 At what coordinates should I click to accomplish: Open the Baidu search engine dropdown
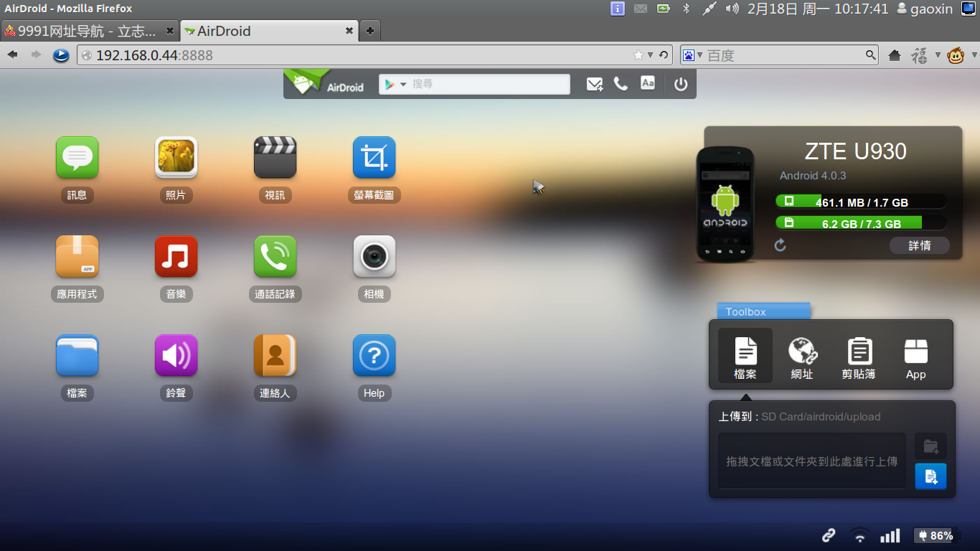pyautogui.click(x=693, y=55)
